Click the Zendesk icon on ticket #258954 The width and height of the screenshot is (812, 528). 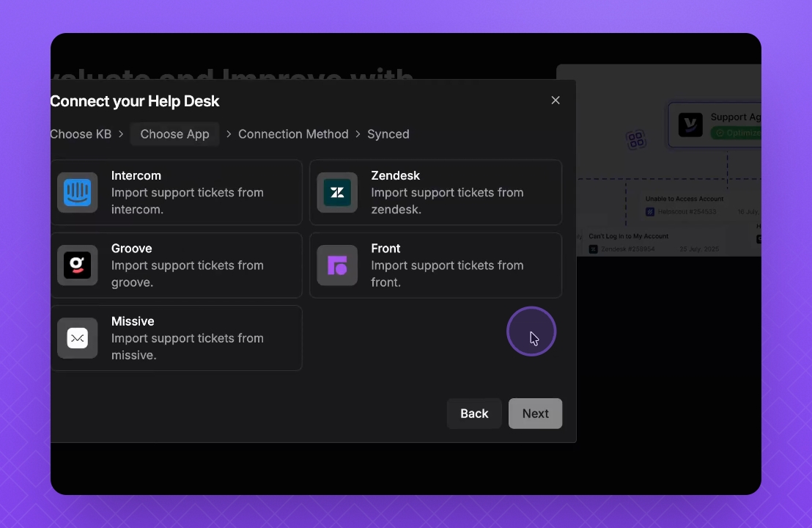tap(594, 249)
